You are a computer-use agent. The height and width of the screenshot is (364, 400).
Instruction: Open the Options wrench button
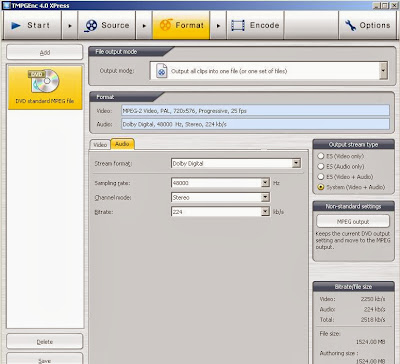(x=367, y=25)
